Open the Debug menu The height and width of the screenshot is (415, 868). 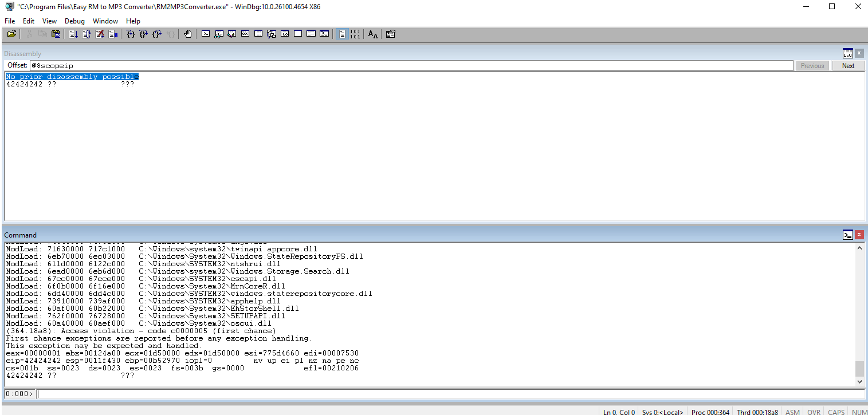(x=74, y=21)
